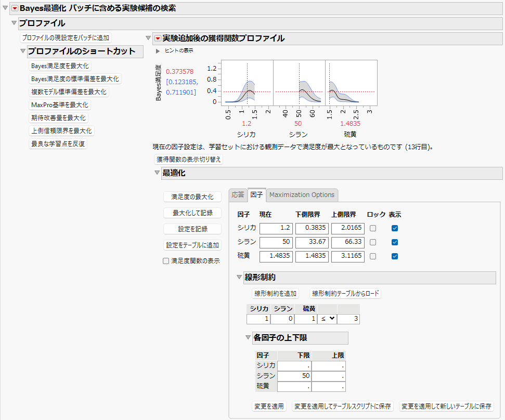Click 最大化して記録 button
The width and height of the screenshot is (505, 420).
coord(192,213)
